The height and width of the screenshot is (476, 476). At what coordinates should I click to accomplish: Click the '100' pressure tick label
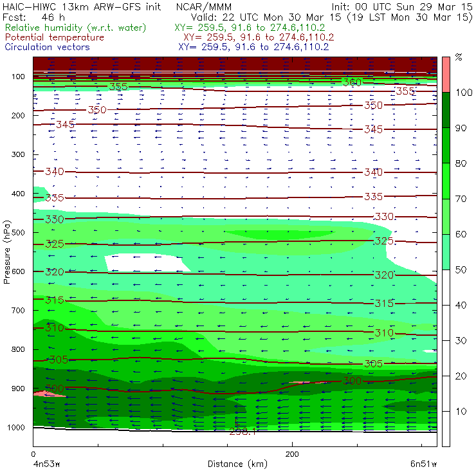pyautogui.click(x=18, y=77)
